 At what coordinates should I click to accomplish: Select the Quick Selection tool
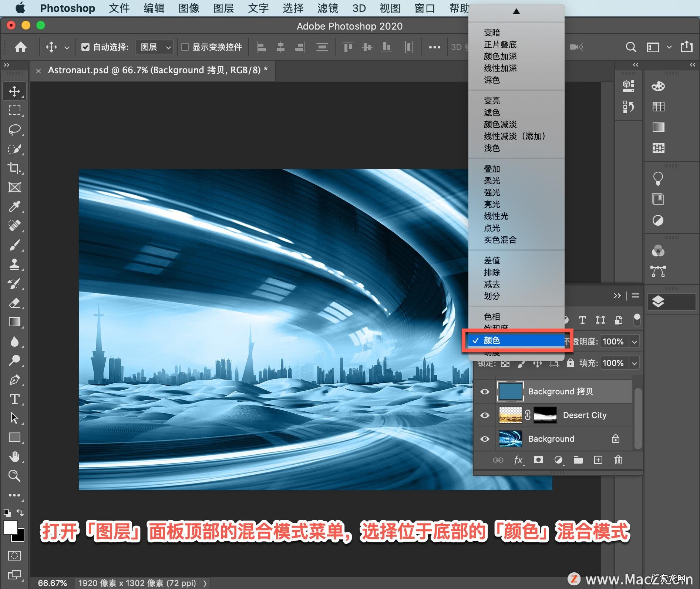pyautogui.click(x=14, y=149)
